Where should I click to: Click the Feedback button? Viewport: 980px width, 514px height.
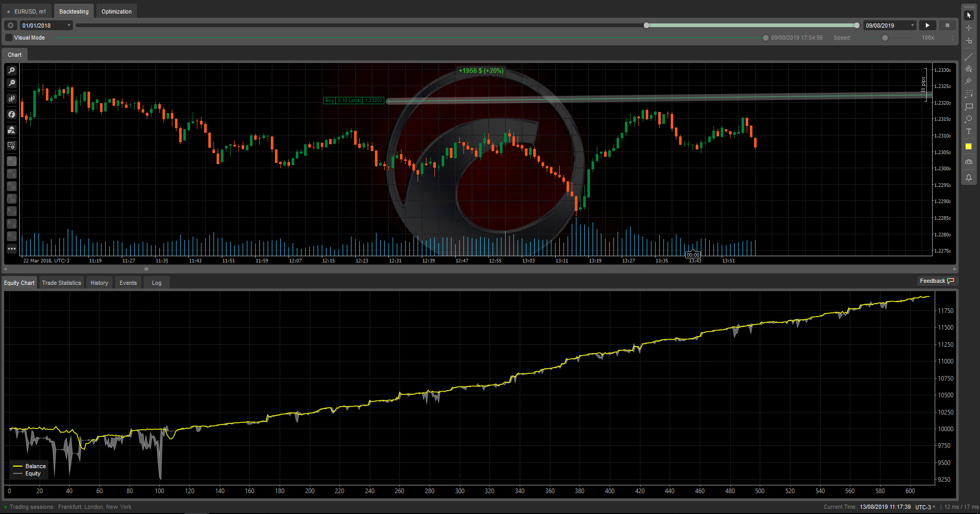coord(936,281)
